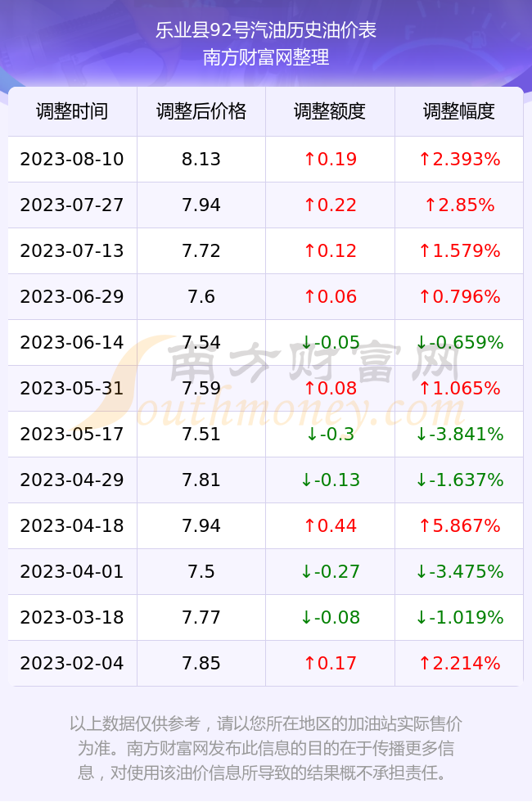Click the 调整后价格 column header

point(201,111)
